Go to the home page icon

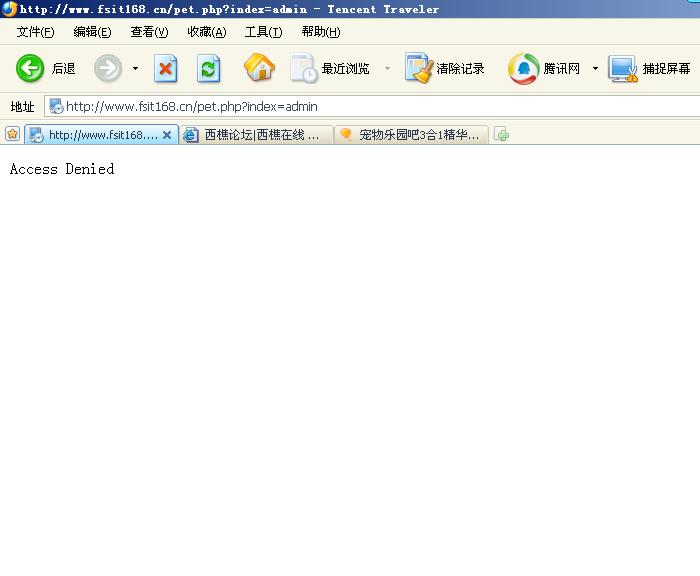[x=259, y=67]
